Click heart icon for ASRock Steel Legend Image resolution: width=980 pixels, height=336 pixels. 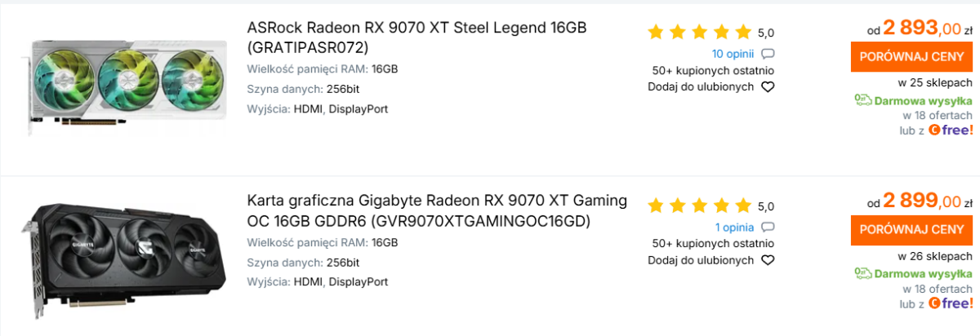[x=768, y=87]
